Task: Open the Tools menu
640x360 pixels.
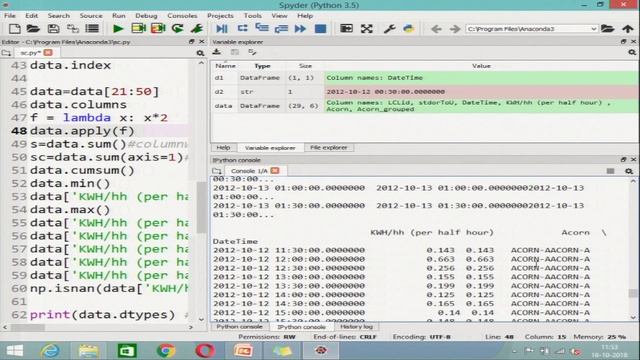Action: (x=253, y=16)
